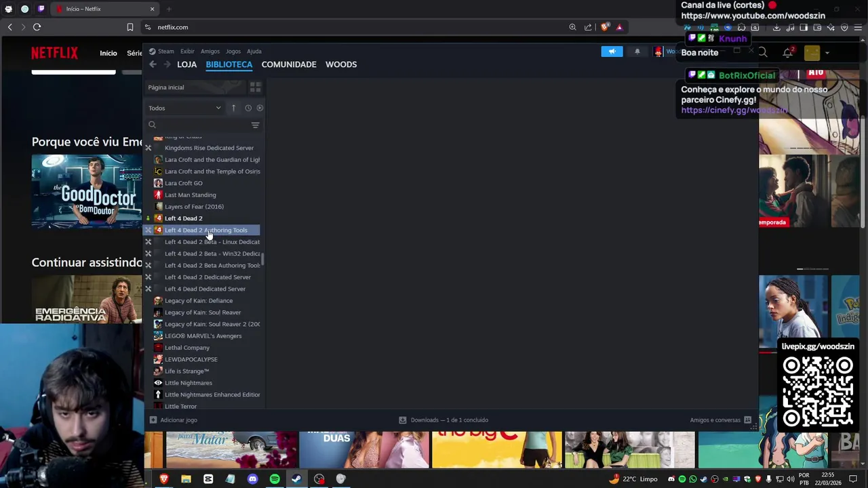Image resolution: width=868 pixels, height=488 pixels.
Task: Select LEGO MARVEL's Avengers
Action: [x=203, y=336]
